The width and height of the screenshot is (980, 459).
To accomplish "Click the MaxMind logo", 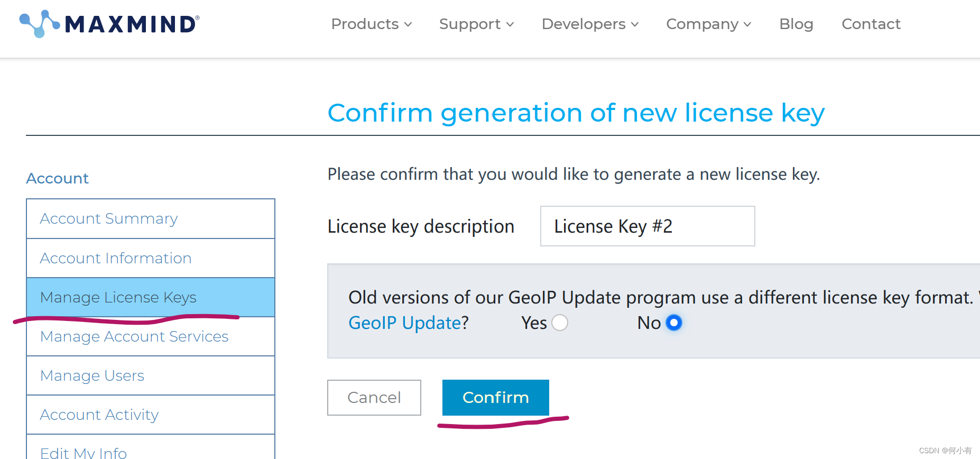I will [x=109, y=24].
